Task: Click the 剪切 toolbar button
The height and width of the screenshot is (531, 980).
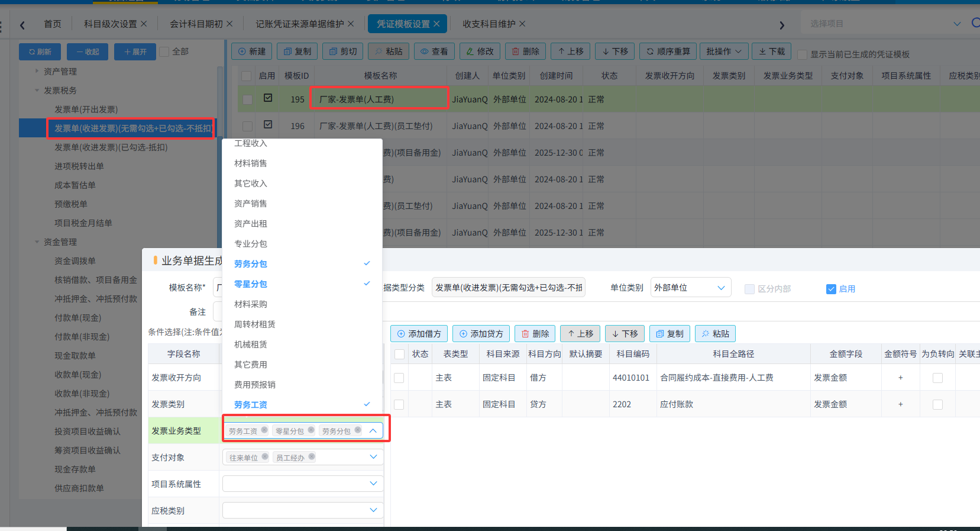Action: (343, 52)
